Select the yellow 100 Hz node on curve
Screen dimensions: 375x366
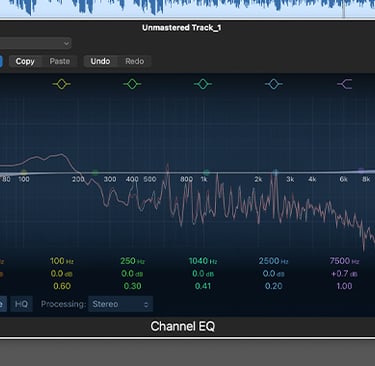click(x=24, y=172)
